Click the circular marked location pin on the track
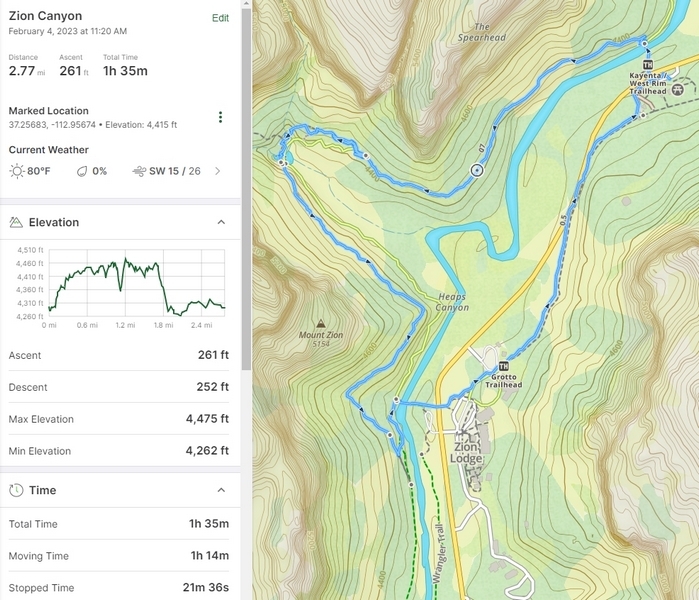Screen dimensions: 699x600 tap(476, 170)
